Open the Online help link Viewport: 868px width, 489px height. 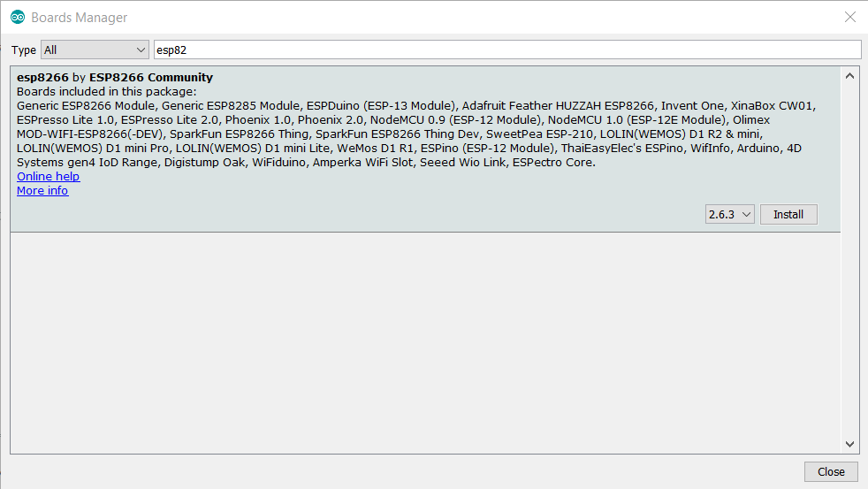[x=48, y=176]
